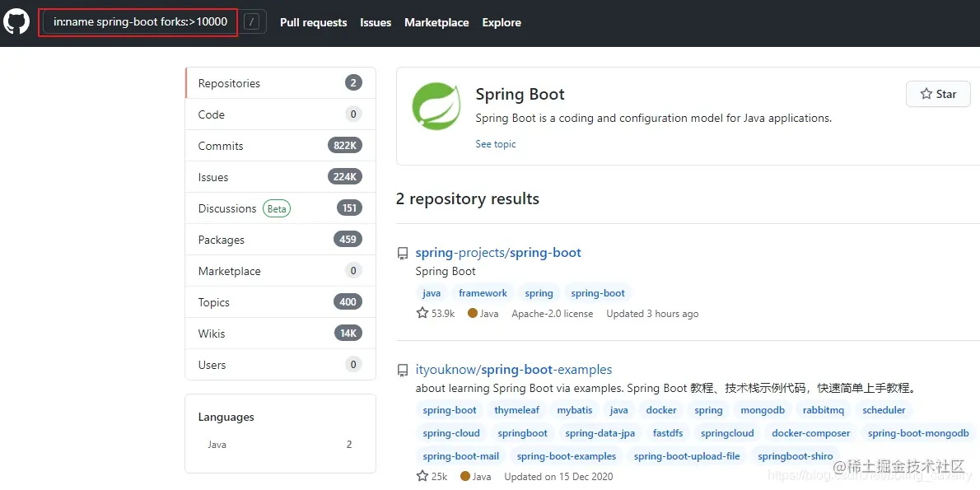Screen dimensions: 980x490
Task: Click the spring-boot-examples topic tag
Action: [567, 456]
